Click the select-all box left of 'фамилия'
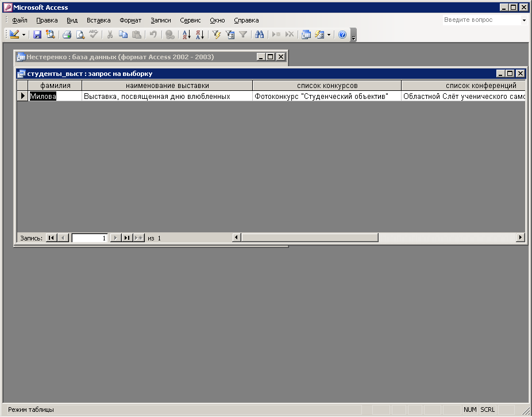532x417 pixels. pyautogui.click(x=23, y=86)
